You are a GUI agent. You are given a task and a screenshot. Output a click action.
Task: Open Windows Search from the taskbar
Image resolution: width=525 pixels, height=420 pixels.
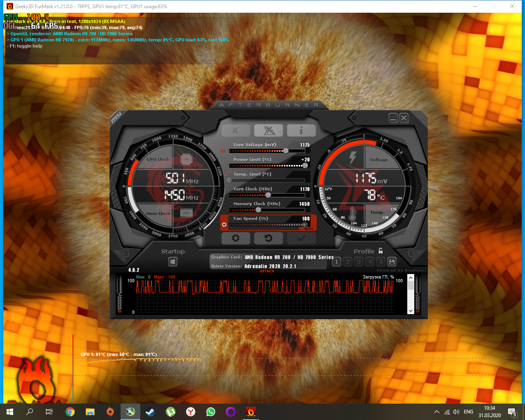click(30, 412)
